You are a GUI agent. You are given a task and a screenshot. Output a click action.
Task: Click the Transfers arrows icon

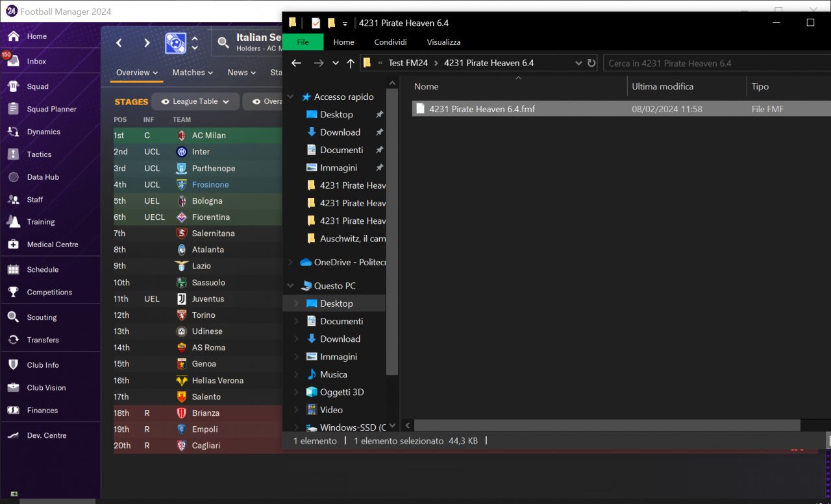[x=13, y=340]
